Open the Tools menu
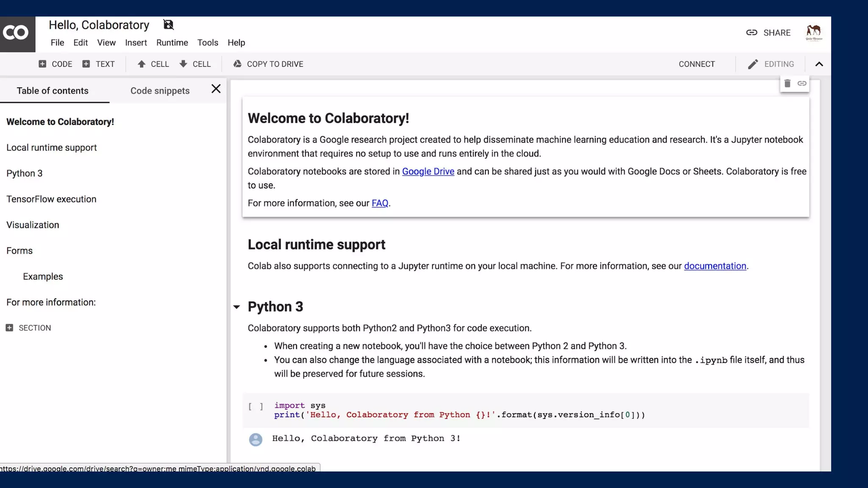 pos(208,43)
